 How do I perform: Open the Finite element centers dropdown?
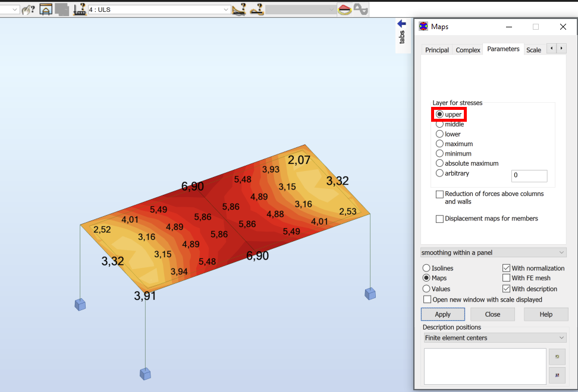pos(494,337)
